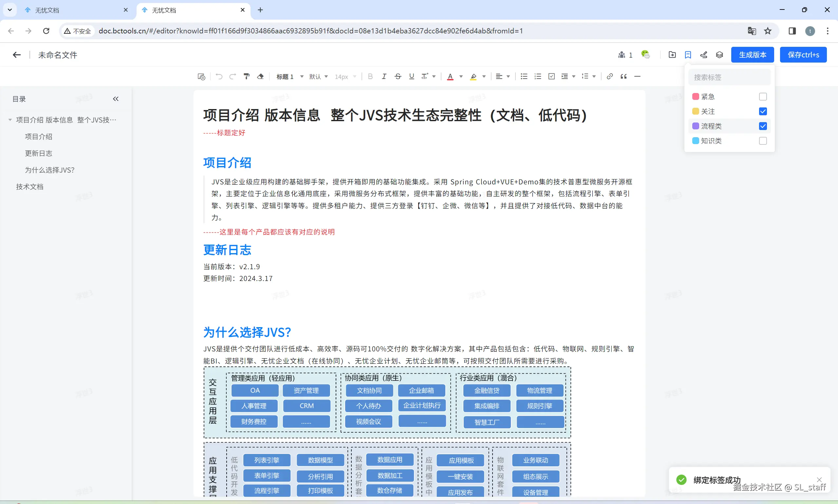Apply strikethrough formatting

point(398,76)
